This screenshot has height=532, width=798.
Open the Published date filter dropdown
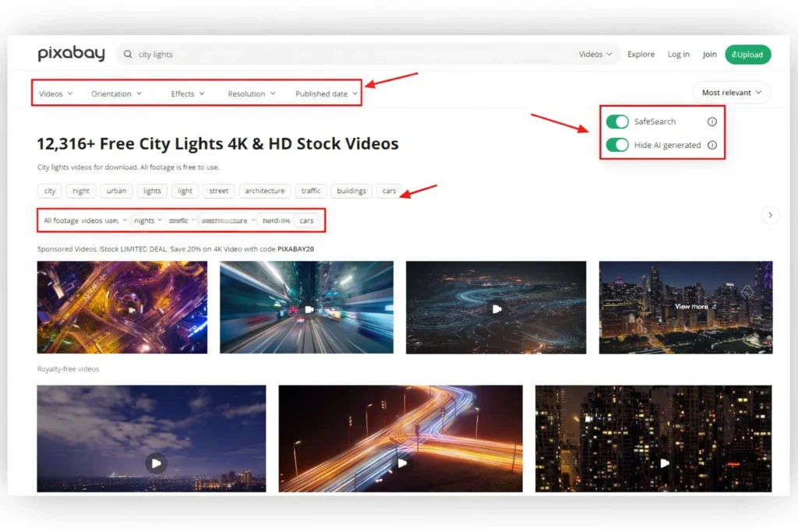coord(326,93)
